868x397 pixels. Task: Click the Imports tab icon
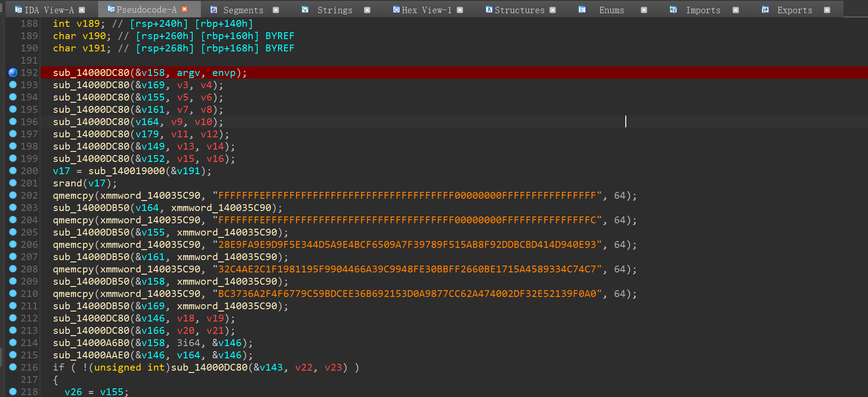click(x=673, y=10)
